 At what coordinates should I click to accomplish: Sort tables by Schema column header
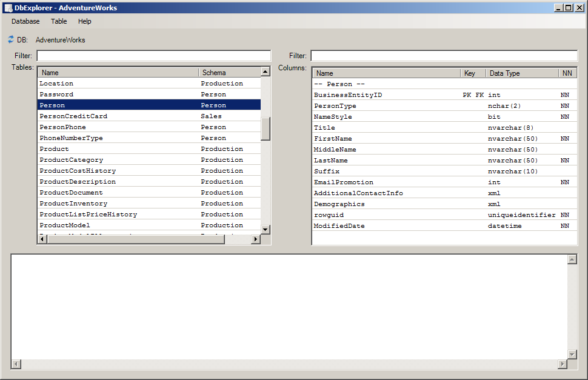230,72
